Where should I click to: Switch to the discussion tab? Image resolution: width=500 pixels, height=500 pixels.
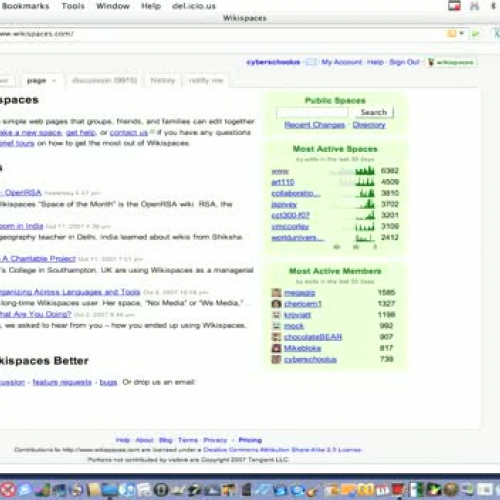click(104, 80)
